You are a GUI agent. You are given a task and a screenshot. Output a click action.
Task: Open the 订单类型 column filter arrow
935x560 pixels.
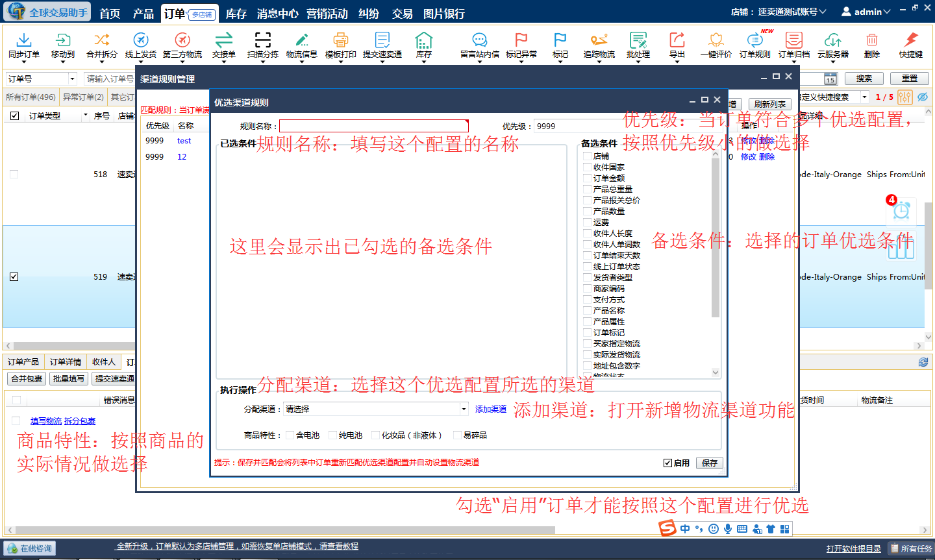85,116
